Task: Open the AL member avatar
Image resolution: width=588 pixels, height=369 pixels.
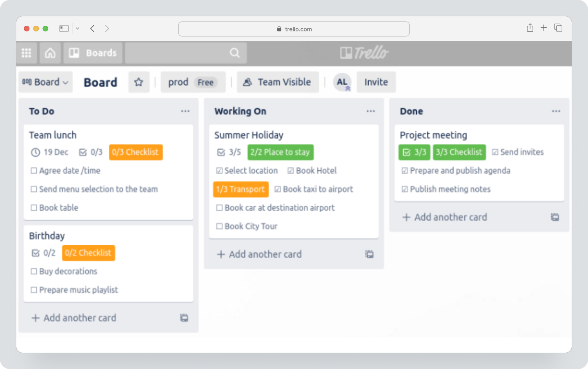Action: [342, 82]
